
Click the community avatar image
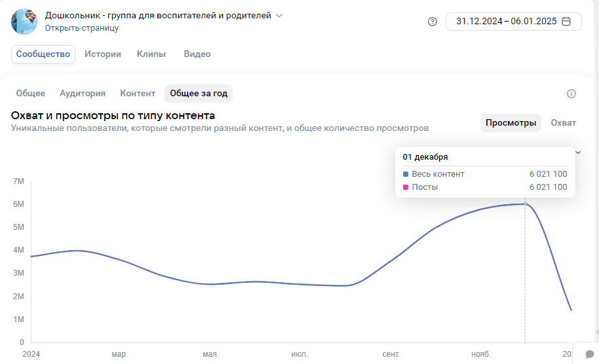[x=24, y=22]
